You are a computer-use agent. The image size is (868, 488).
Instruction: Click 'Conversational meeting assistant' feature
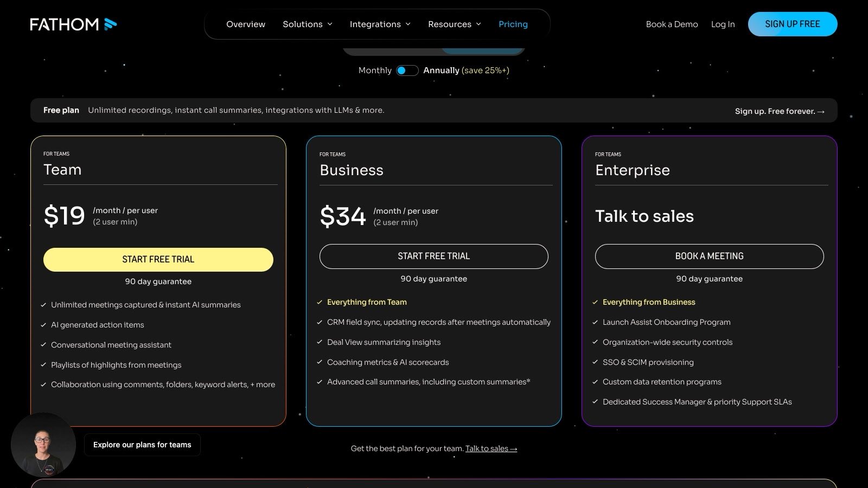pyautogui.click(x=111, y=345)
